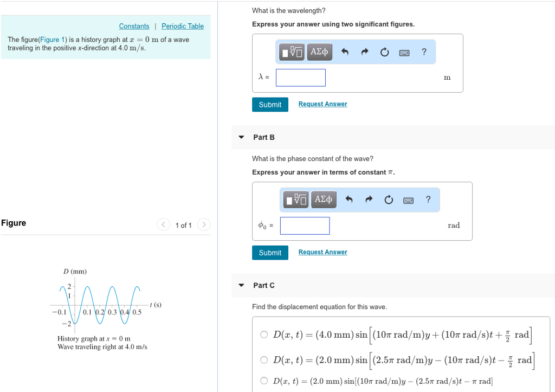
Task: Click the help question mark in Part B toolbar
Action: coord(428,200)
